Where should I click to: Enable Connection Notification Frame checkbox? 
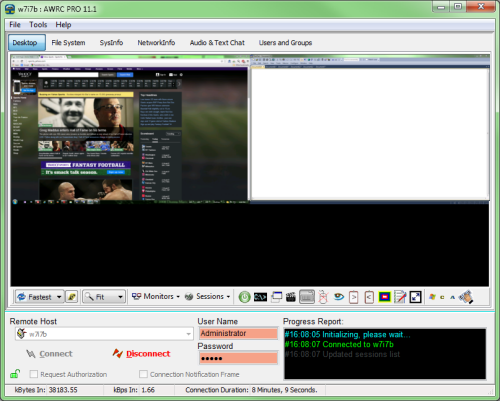click(143, 374)
